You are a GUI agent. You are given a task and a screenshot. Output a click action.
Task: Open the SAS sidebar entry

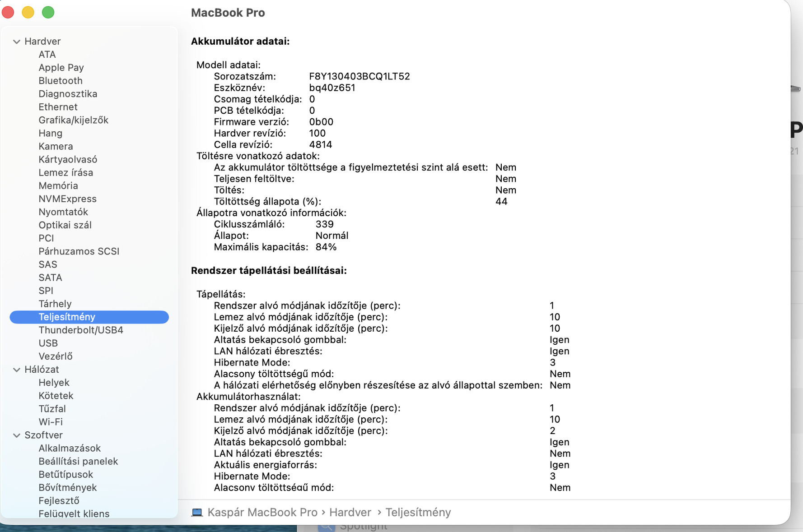click(48, 264)
